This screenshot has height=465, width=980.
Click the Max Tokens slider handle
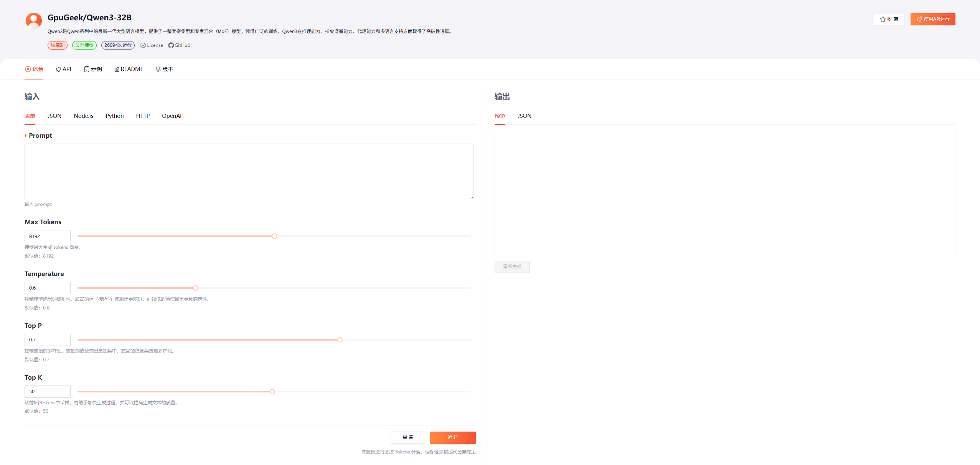[x=274, y=236]
